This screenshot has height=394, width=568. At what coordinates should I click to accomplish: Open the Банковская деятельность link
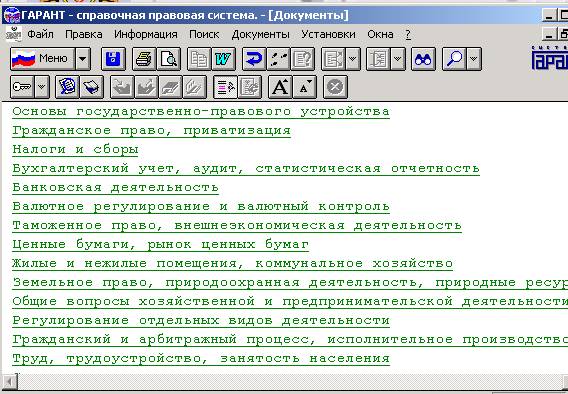click(116, 187)
